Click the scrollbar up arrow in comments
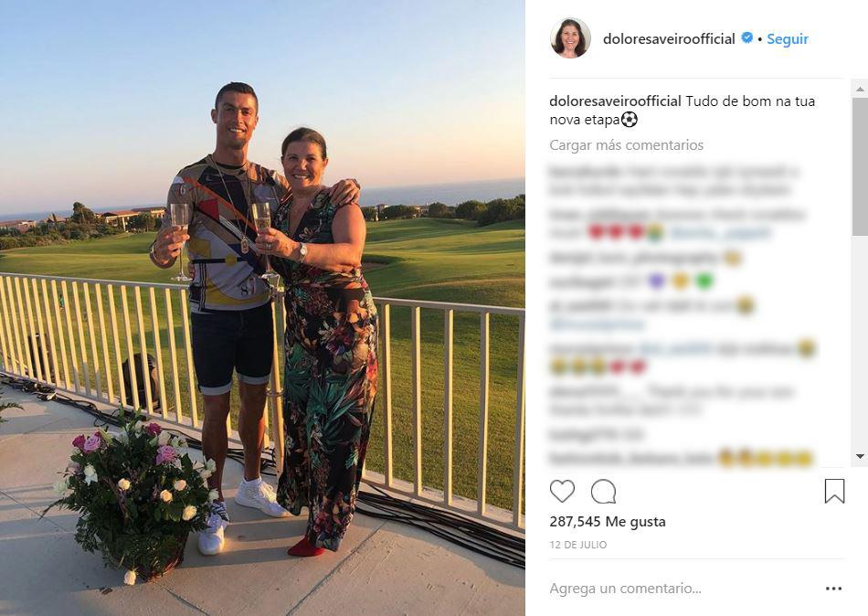This screenshot has width=868, height=616. (861, 88)
